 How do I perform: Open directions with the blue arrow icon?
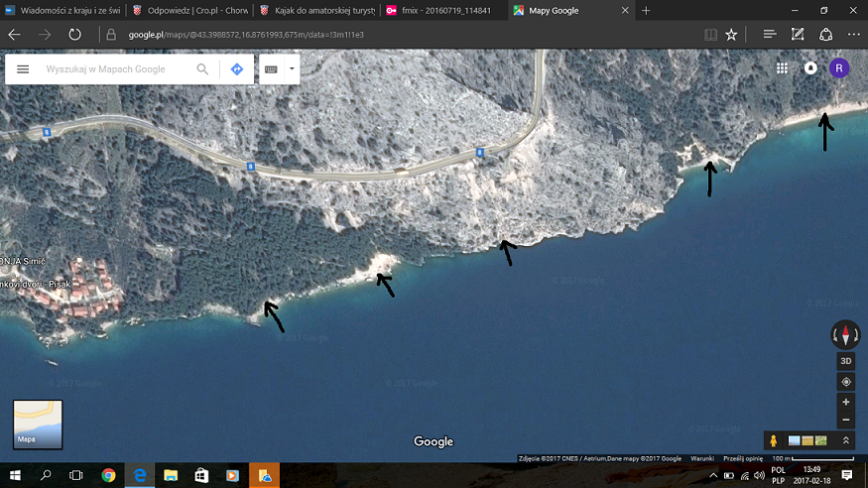pyautogui.click(x=237, y=69)
